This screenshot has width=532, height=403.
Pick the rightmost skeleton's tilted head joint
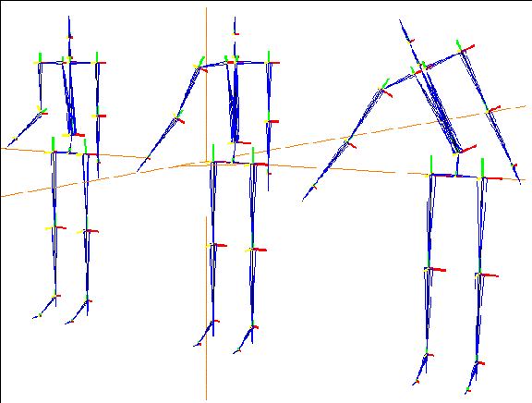coord(410,42)
